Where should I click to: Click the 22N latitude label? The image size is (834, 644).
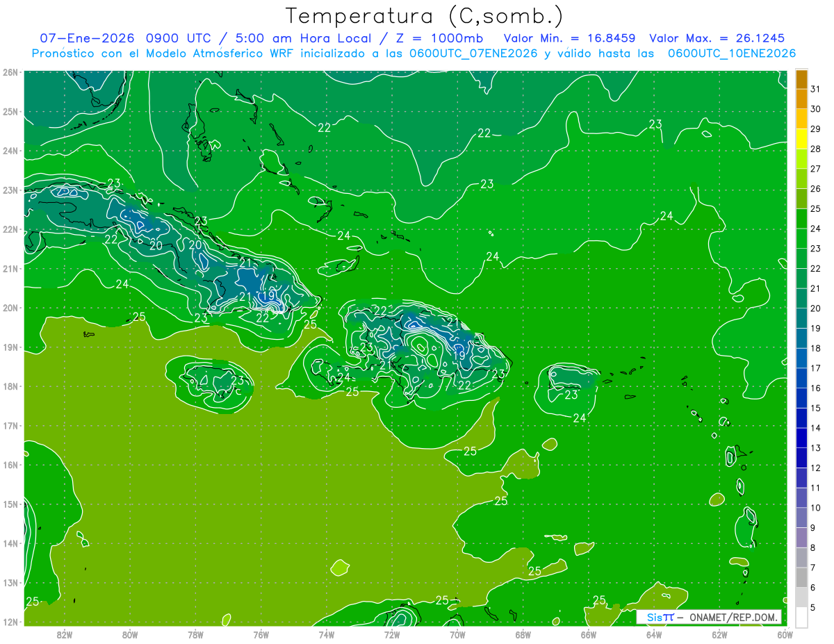point(10,229)
